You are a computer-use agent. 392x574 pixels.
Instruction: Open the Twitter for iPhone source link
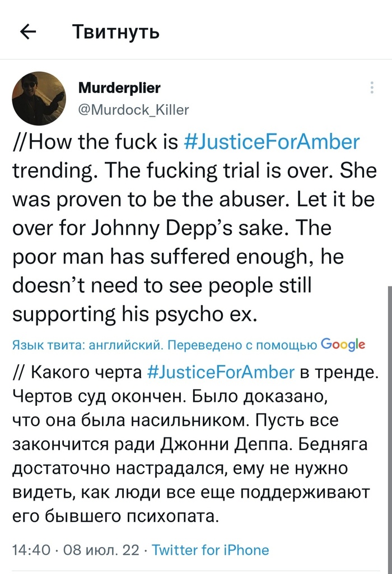(210, 550)
